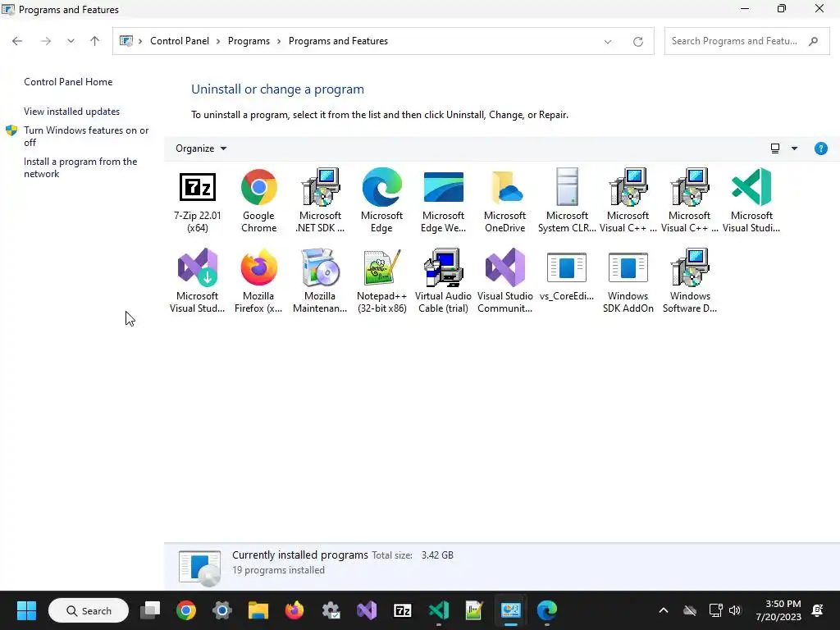
Task: Open Task View from taskbar
Action: point(150,610)
